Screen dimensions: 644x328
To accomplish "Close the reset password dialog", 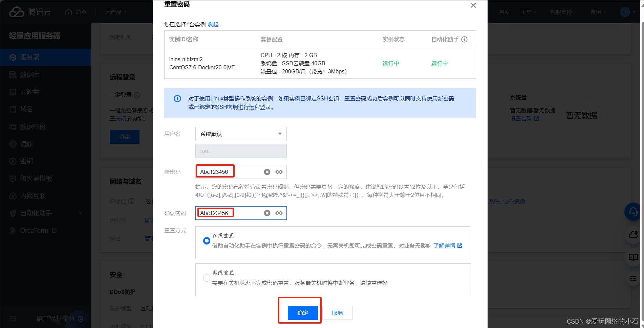I will click(x=473, y=5).
